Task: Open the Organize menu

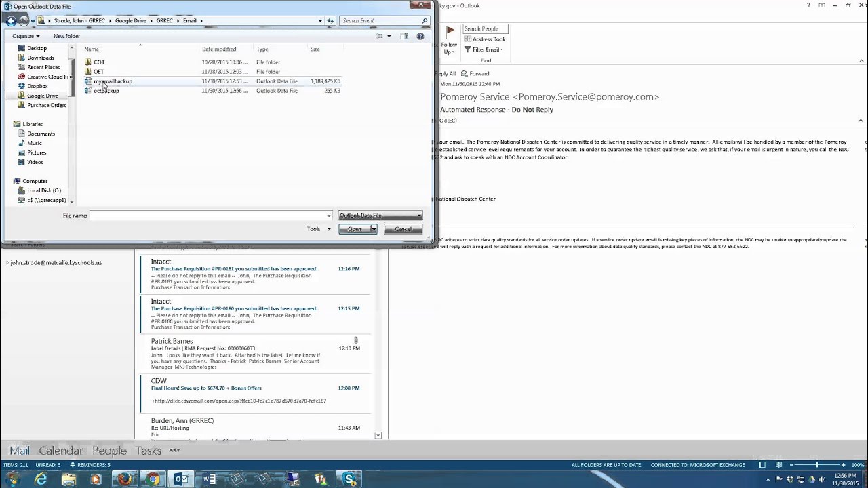Action: click(26, 36)
